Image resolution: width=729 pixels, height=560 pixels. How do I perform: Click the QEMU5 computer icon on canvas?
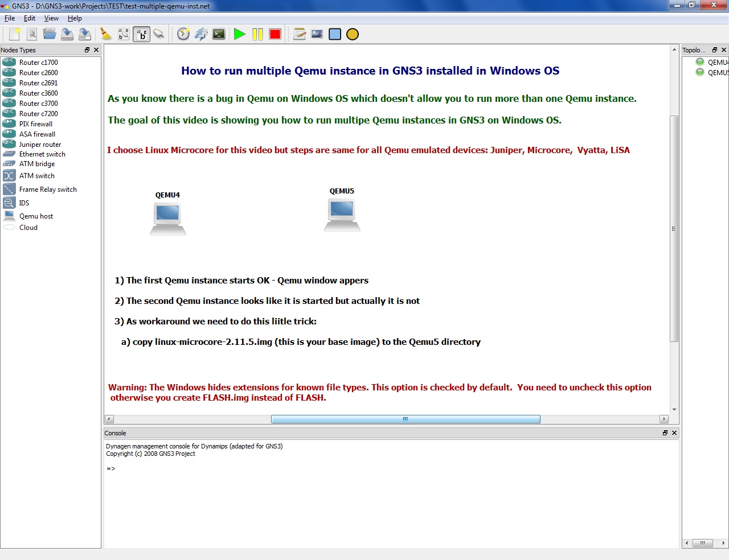pos(342,215)
